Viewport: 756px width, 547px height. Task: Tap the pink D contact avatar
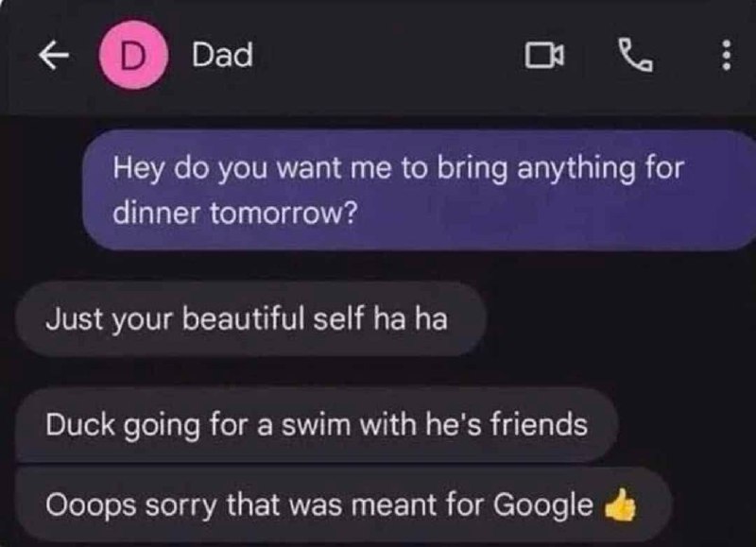click(x=133, y=55)
